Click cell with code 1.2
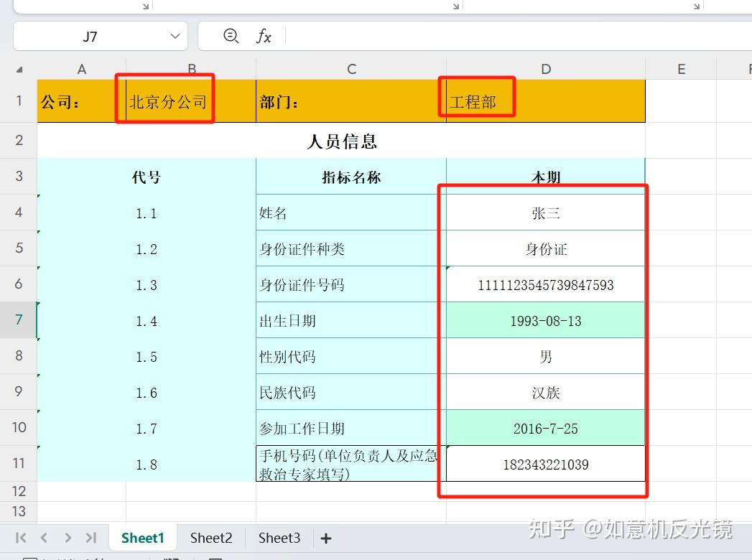Screen dimensions: 752x560 point(147,249)
